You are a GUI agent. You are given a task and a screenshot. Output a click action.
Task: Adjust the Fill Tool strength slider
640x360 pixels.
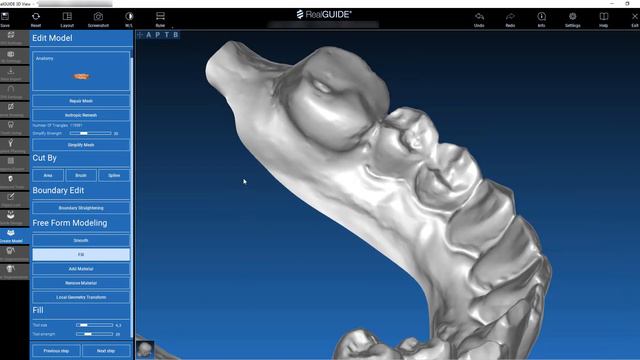tap(94, 334)
